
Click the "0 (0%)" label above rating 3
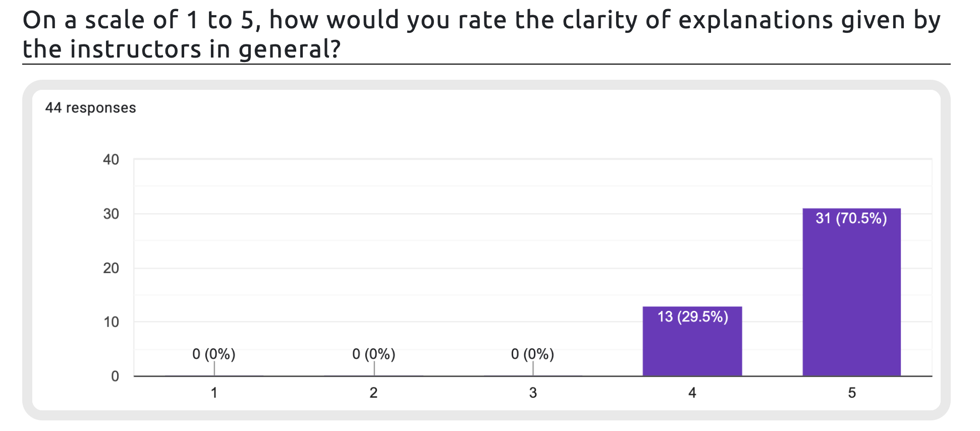coord(532,354)
